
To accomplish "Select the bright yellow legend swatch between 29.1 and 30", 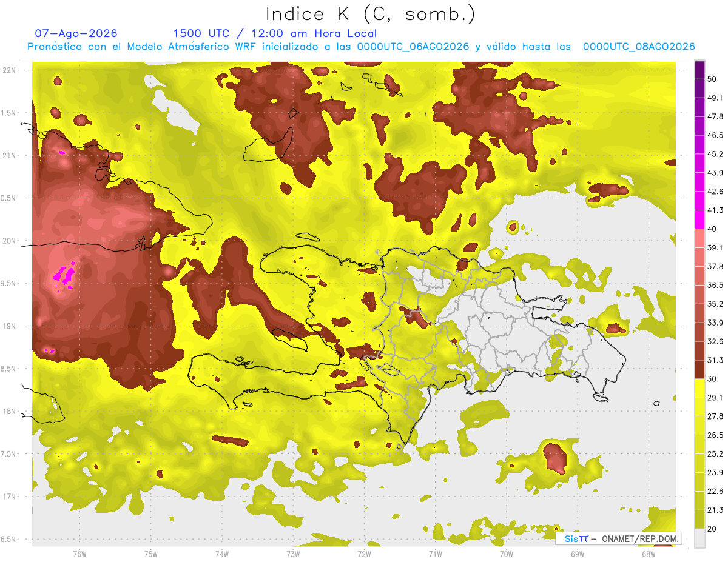I will tap(699, 389).
